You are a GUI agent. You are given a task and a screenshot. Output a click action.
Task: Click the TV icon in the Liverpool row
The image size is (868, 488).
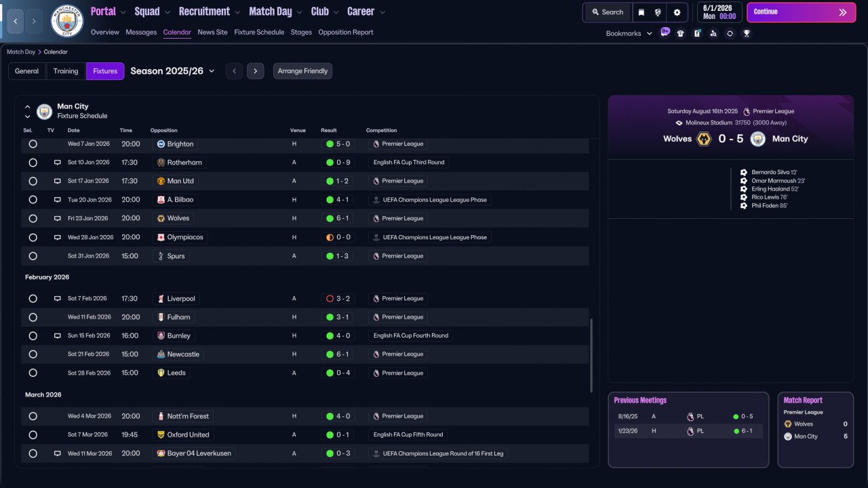(58, 299)
